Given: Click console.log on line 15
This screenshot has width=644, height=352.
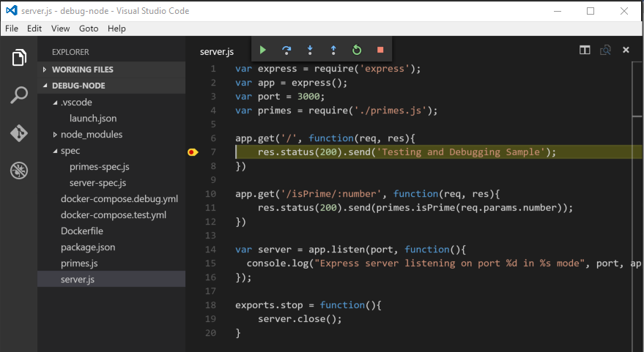Looking at the screenshot, I should (x=278, y=263).
